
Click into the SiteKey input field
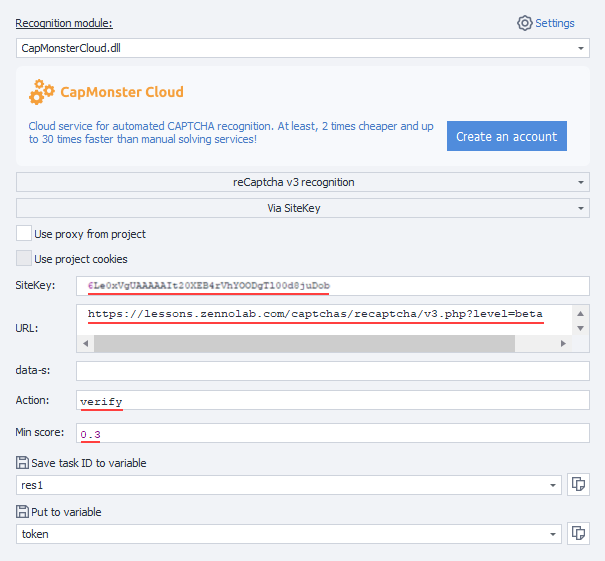(332, 286)
